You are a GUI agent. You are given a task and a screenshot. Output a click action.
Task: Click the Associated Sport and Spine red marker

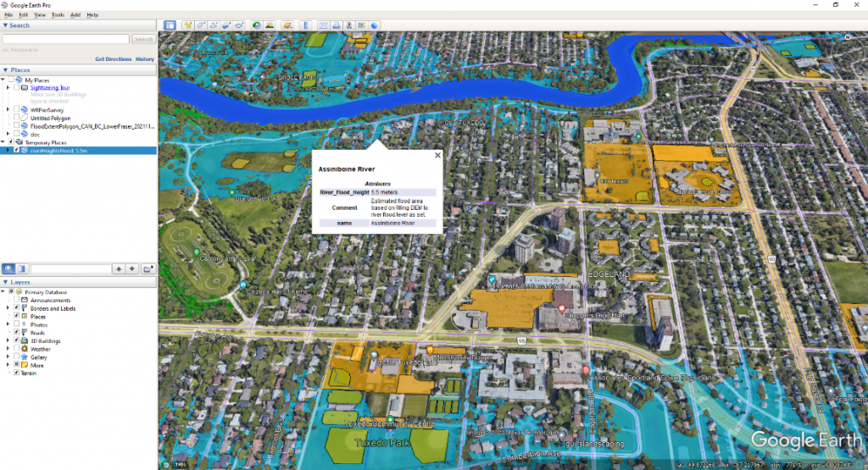tap(586, 370)
